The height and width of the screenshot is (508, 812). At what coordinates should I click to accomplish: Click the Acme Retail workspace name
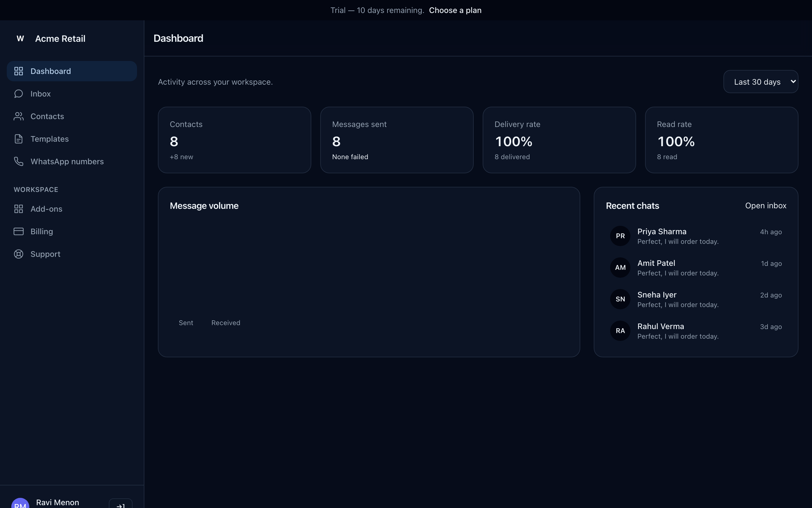pyautogui.click(x=60, y=39)
